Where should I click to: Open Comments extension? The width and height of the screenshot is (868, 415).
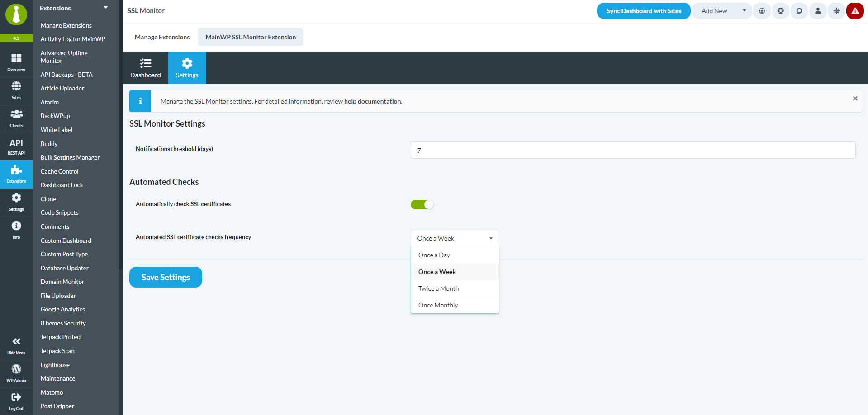(x=55, y=226)
